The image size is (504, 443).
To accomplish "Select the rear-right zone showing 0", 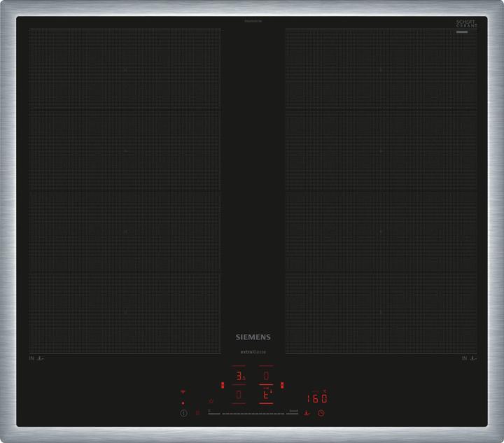I will click(x=266, y=377).
